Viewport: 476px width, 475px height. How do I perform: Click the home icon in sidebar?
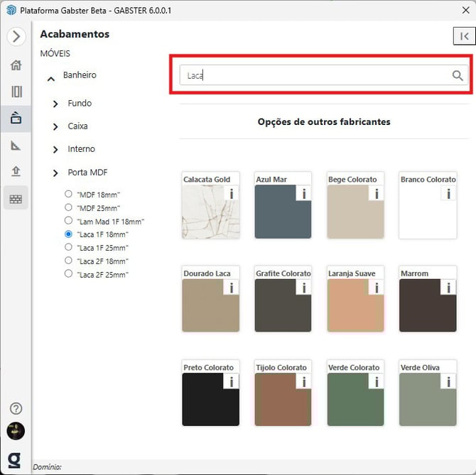pos(16,65)
